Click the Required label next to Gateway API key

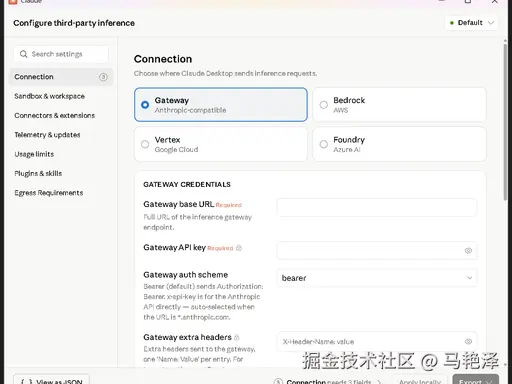point(220,248)
